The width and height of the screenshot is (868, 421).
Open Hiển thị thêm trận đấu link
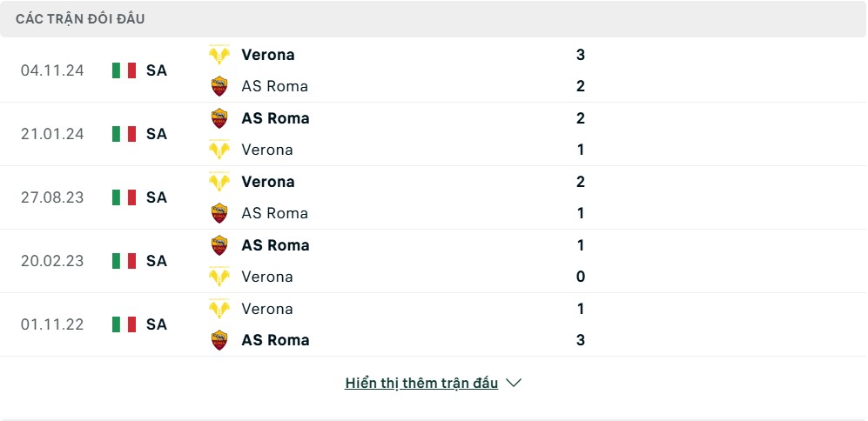(421, 383)
